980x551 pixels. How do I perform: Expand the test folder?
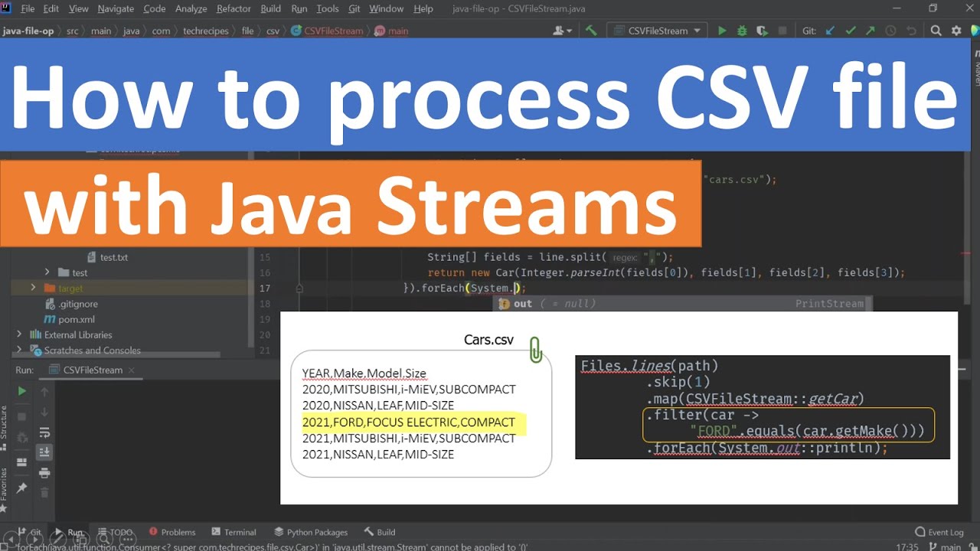(x=47, y=272)
